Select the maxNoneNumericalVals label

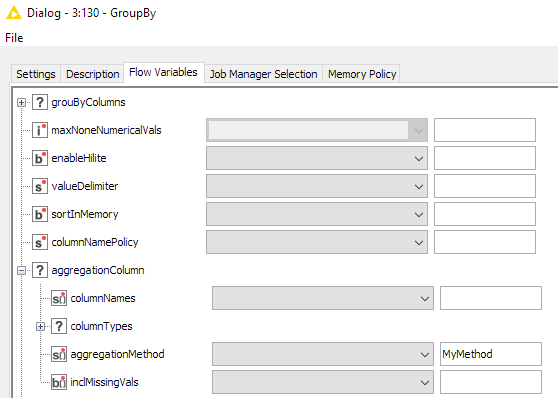coord(106,130)
